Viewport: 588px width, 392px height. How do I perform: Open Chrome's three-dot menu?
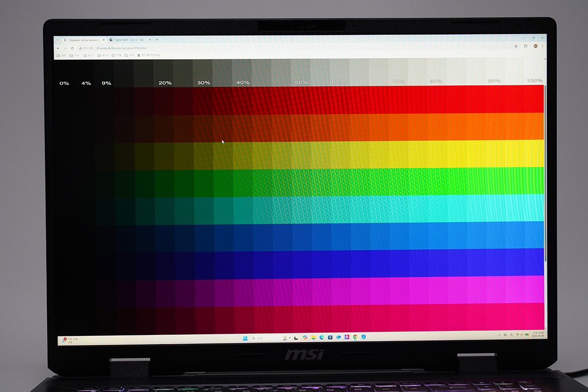click(x=543, y=46)
